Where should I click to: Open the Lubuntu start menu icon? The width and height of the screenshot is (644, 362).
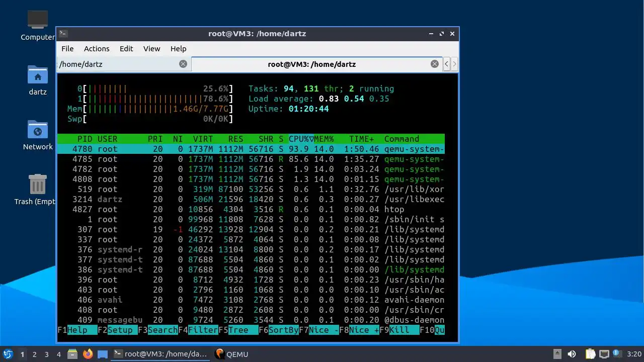pyautogui.click(x=8, y=354)
